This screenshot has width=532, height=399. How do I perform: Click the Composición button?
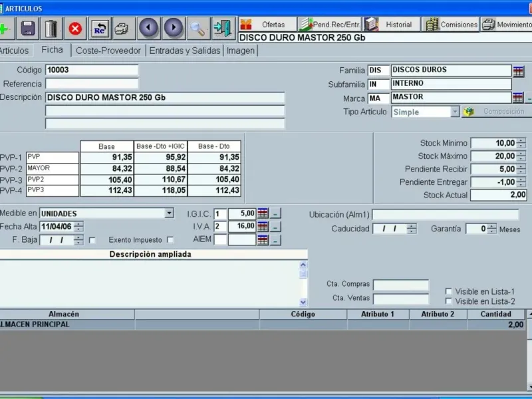click(497, 112)
